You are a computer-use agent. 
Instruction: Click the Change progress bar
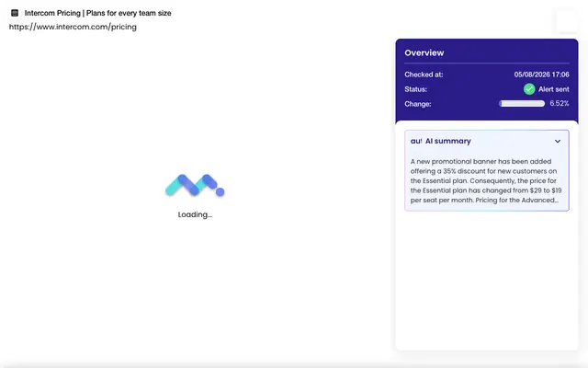(522, 104)
